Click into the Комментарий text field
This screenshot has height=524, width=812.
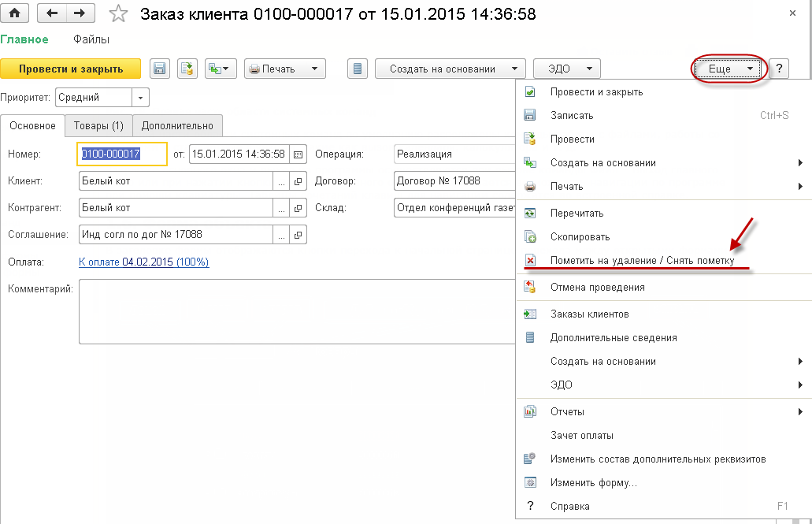click(x=297, y=312)
